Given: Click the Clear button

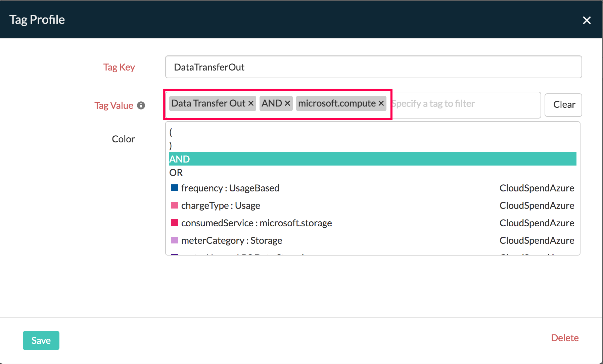Looking at the screenshot, I should click(563, 105).
